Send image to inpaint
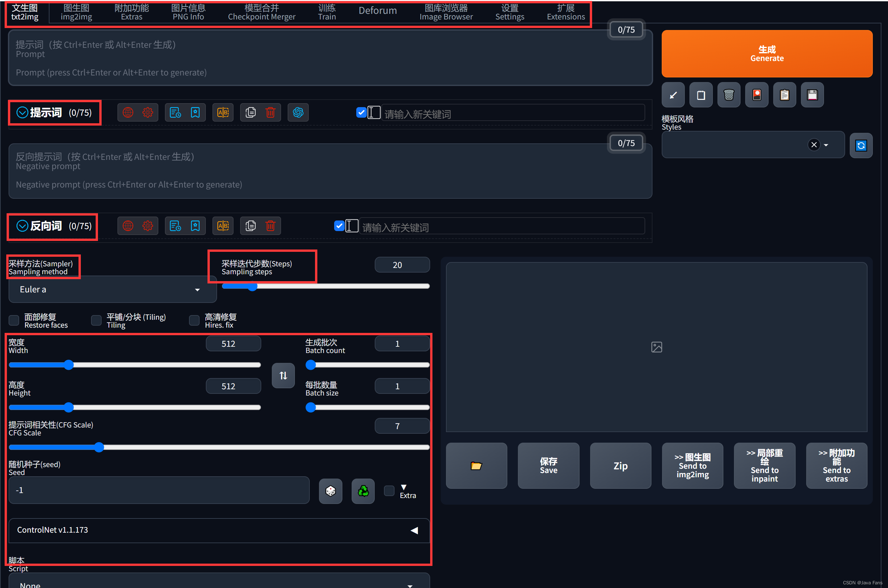Image resolution: width=888 pixels, height=588 pixels. coord(765,466)
